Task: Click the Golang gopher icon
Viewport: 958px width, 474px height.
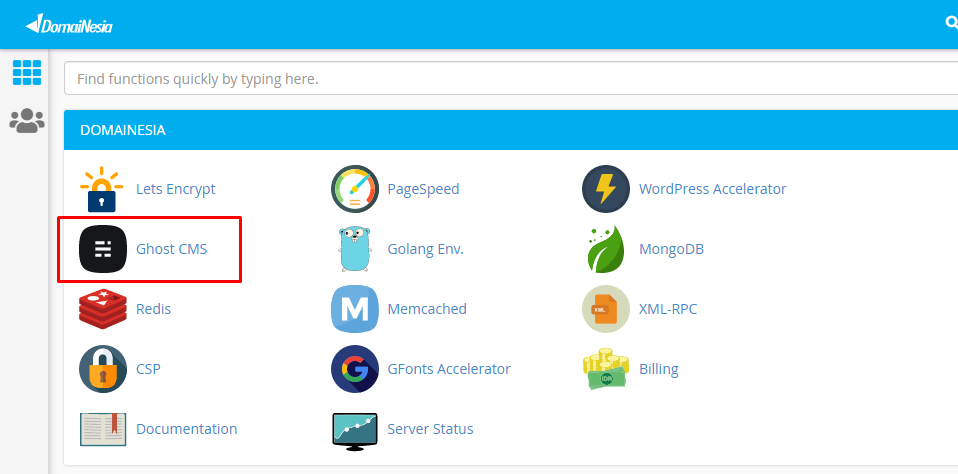Action: [x=354, y=249]
